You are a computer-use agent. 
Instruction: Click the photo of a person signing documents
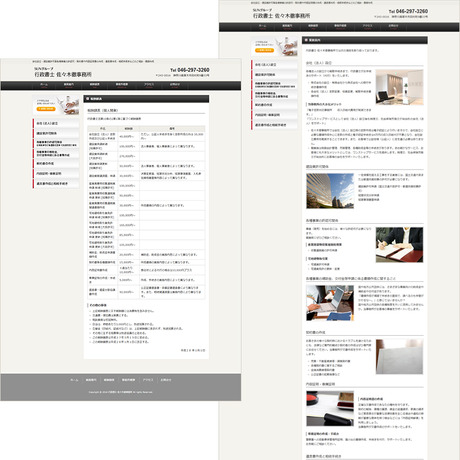[x=399, y=245]
